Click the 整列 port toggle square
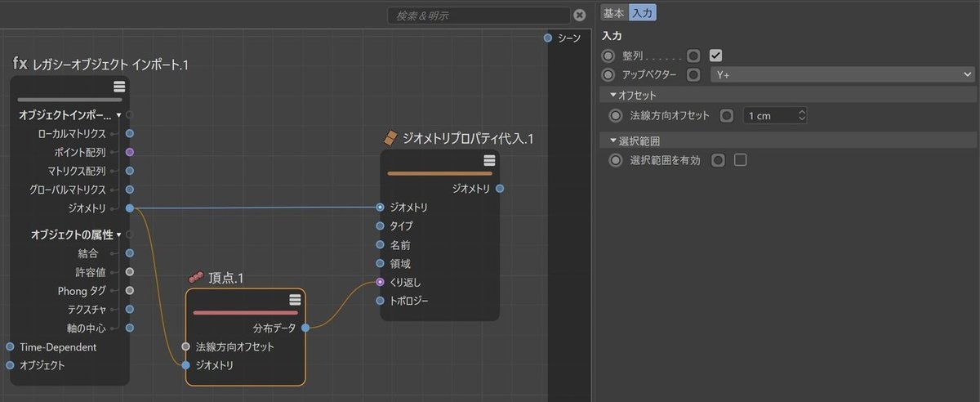 click(x=693, y=56)
